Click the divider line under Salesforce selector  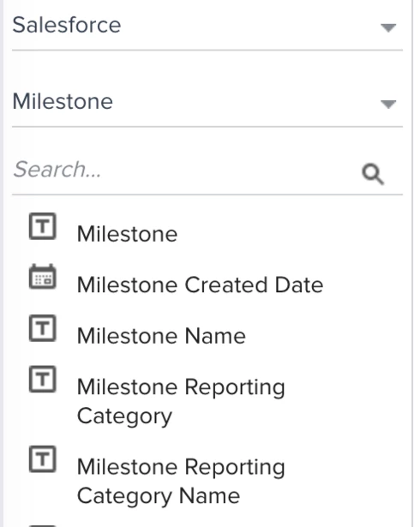point(207,51)
